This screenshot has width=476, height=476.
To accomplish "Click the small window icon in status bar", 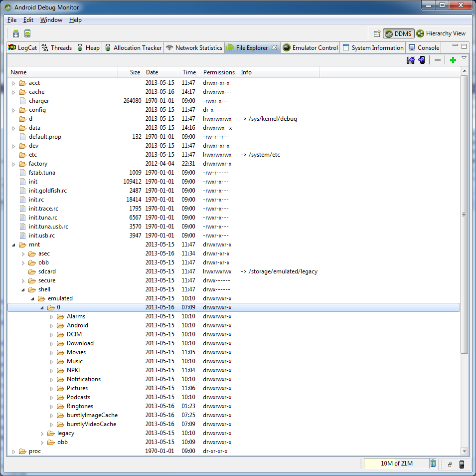I will pos(450,464).
